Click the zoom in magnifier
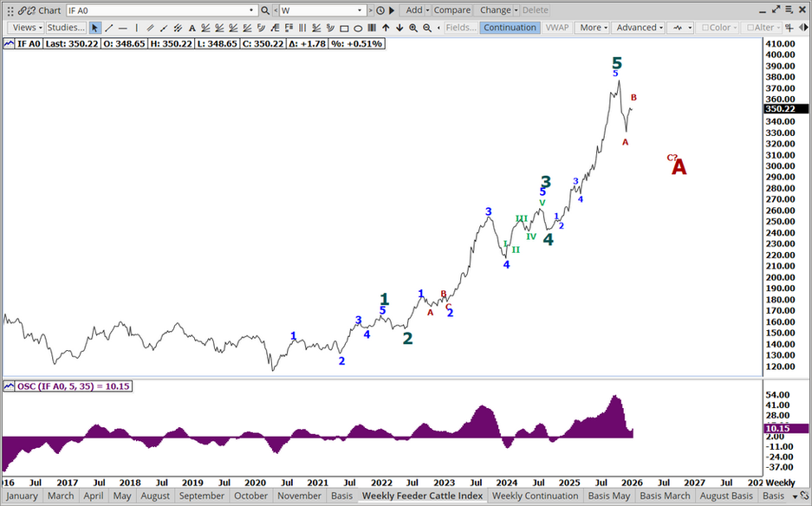The image size is (812, 506). pos(413,28)
